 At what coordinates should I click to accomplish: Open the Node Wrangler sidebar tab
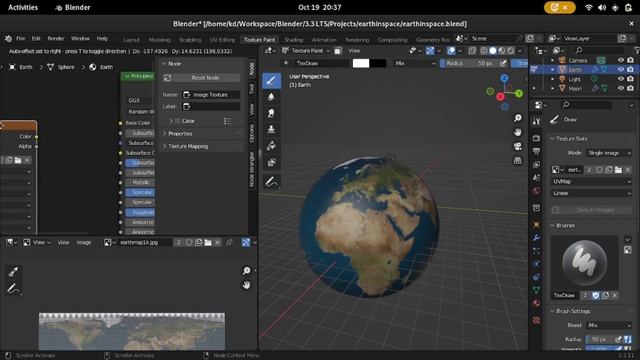pyautogui.click(x=251, y=169)
